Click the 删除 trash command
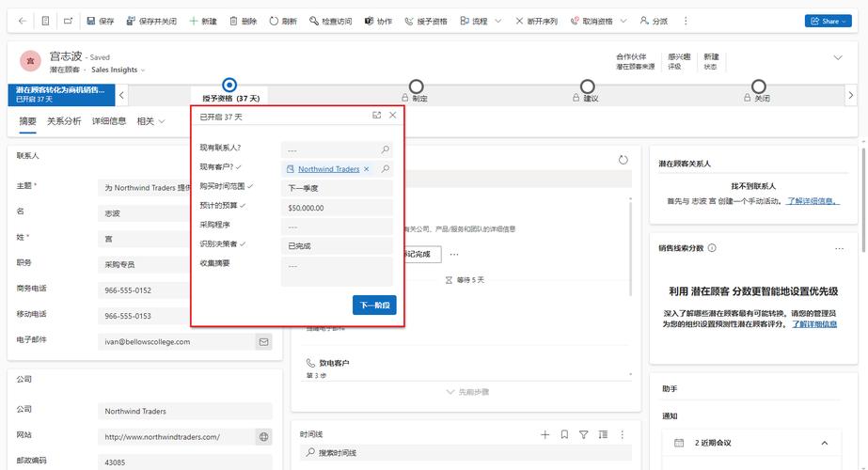 click(x=243, y=21)
